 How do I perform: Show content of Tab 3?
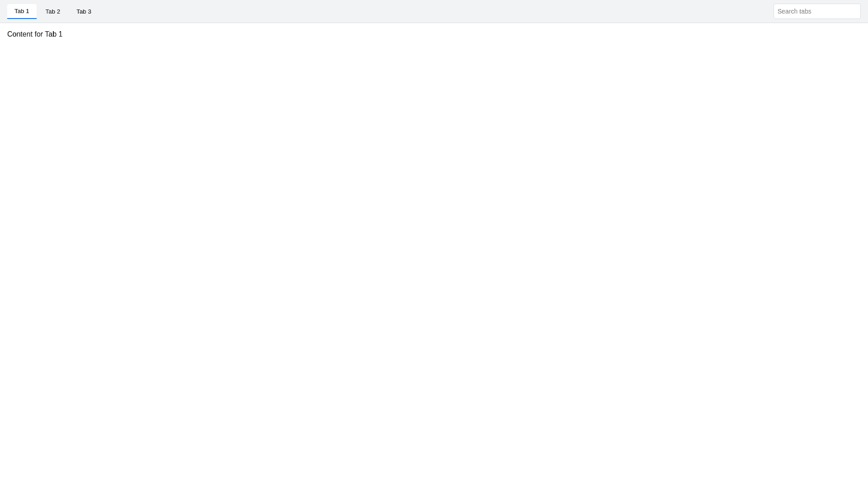(84, 11)
